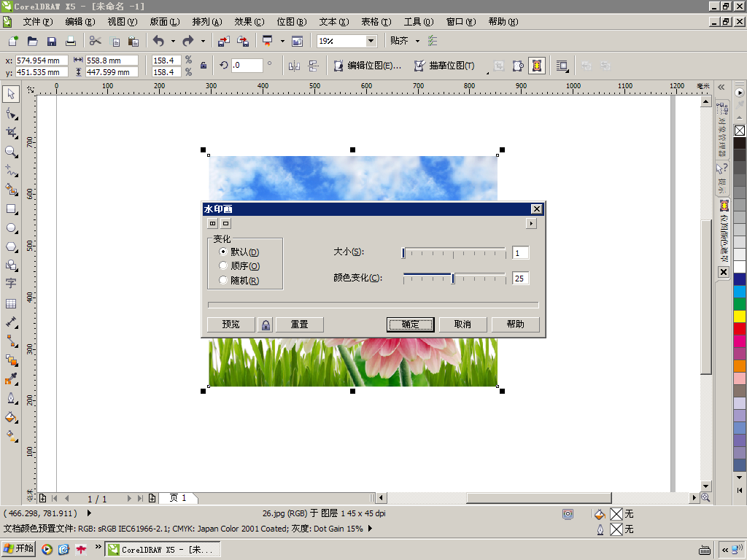Click the CorelDRAW X5 taskbar item
The image size is (747, 560).
162,550
